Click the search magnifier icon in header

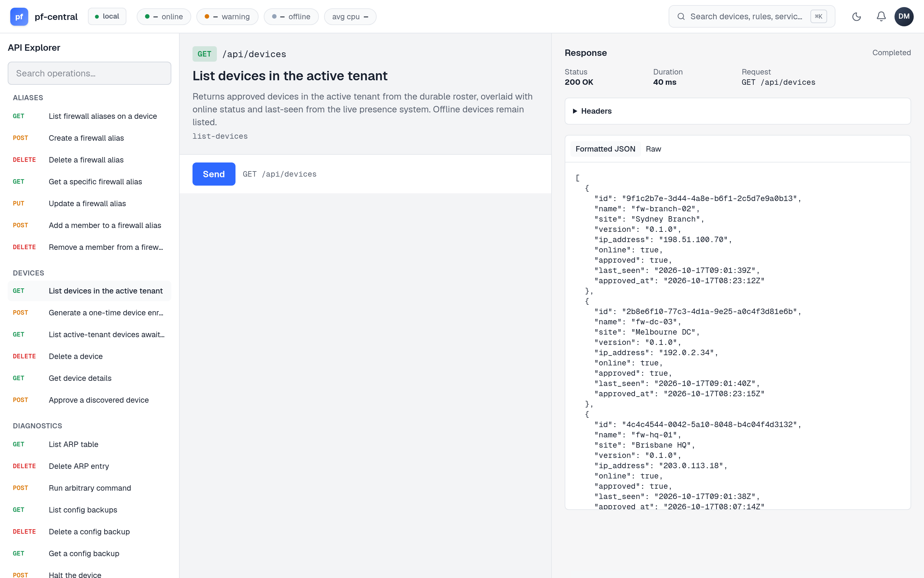[x=681, y=16]
